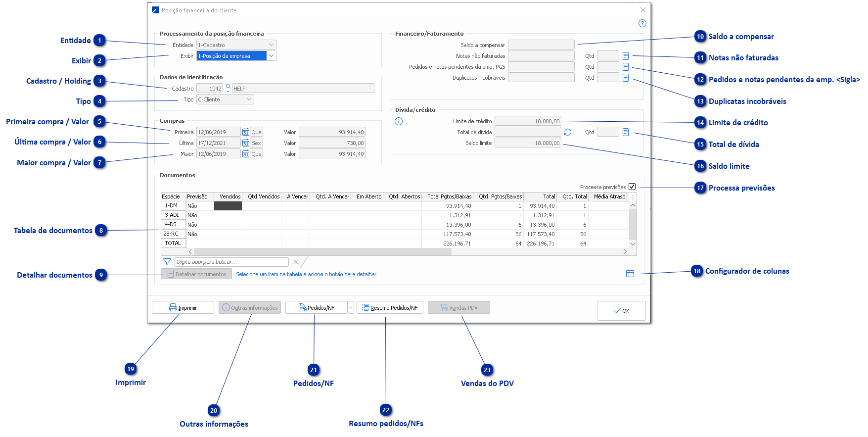Click the Vencidos column header
The width and height of the screenshot is (868, 437).
(228, 197)
